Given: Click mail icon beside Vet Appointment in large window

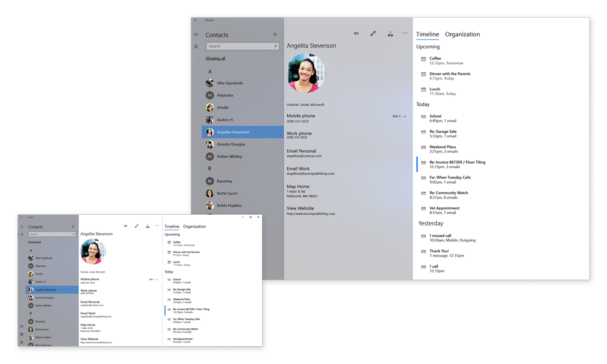Looking at the screenshot, I should [424, 209].
